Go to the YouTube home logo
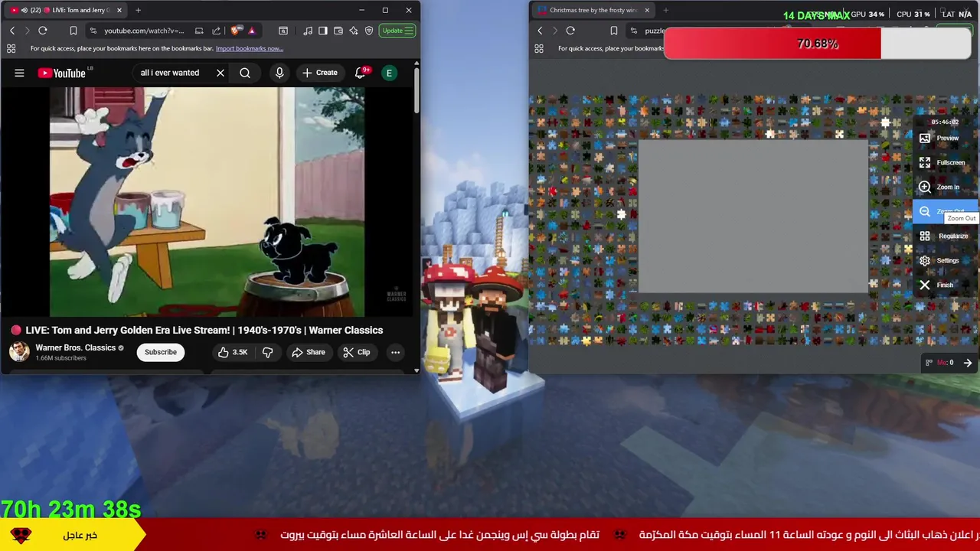This screenshot has height=551, width=980. [62, 73]
